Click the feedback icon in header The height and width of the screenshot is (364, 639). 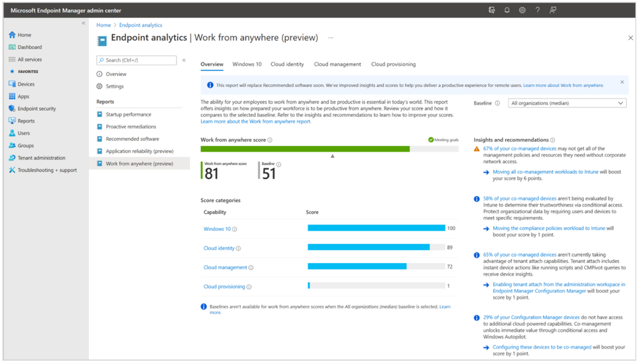tap(553, 10)
